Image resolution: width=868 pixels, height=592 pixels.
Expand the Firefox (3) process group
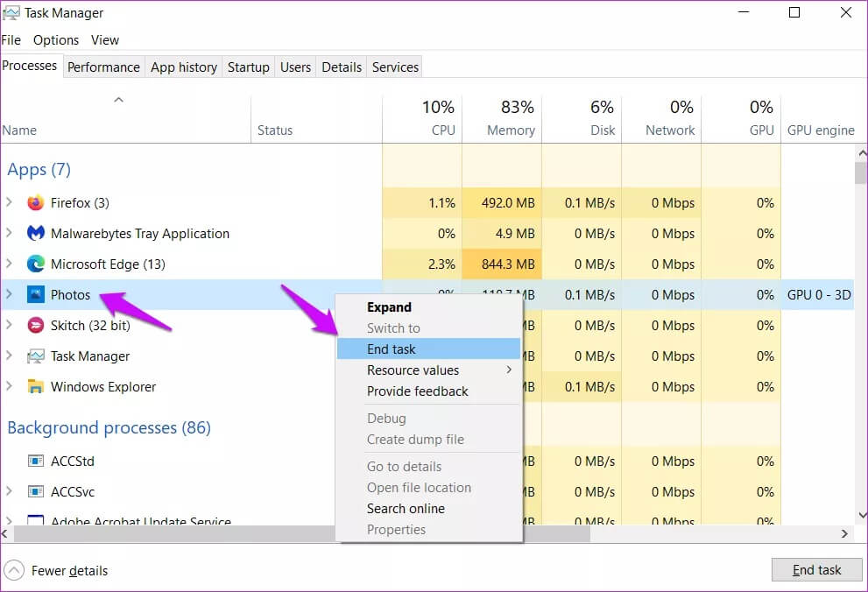click(x=9, y=202)
